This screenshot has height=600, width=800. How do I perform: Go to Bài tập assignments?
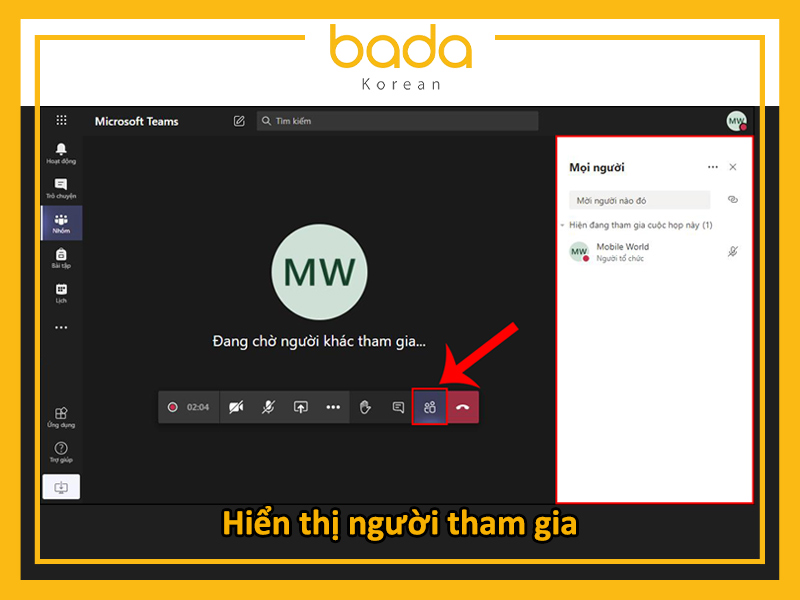tap(61, 258)
